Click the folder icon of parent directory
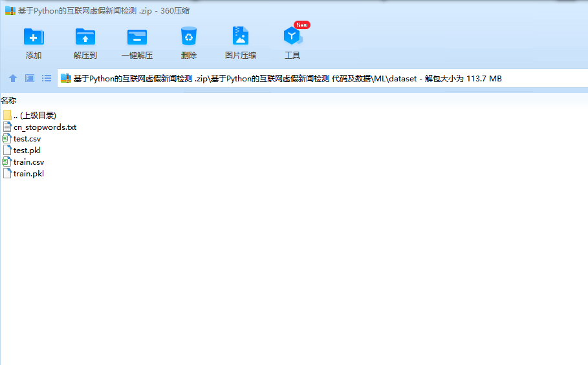Viewport: 588px width, 365px height. (7, 115)
